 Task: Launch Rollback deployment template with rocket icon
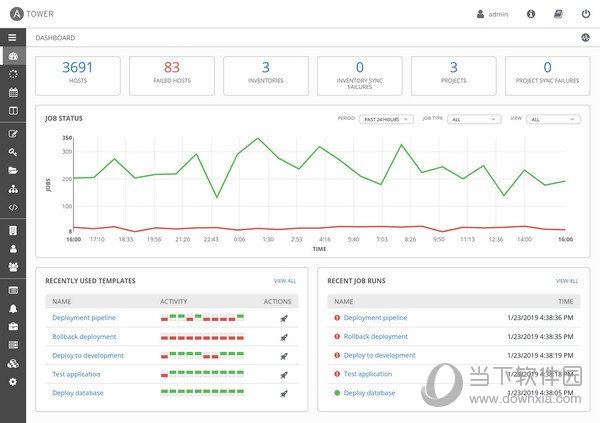click(284, 337)
